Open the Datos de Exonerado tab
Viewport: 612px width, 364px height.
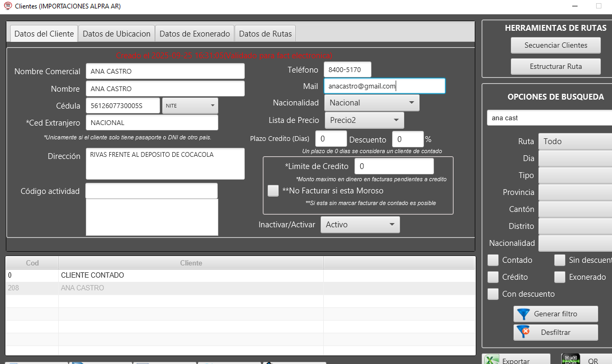coord(194,34)
